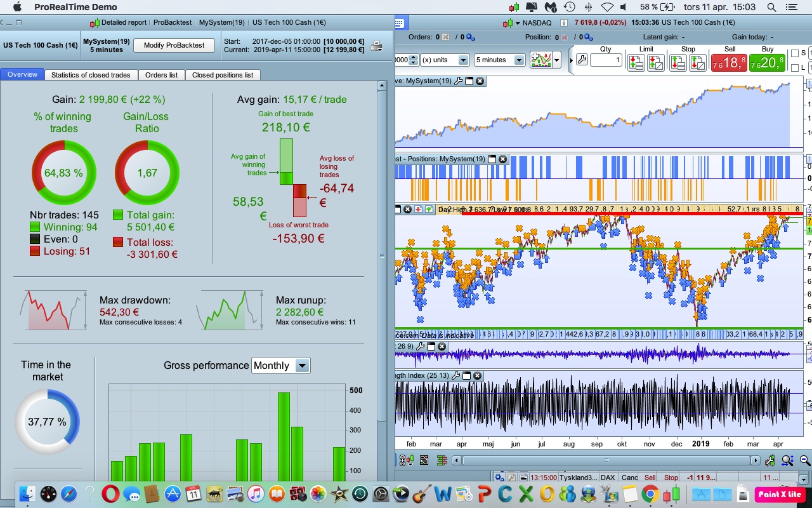
Task: Click the zoom-out magnifier below the chart
Action: pos(804,460)
